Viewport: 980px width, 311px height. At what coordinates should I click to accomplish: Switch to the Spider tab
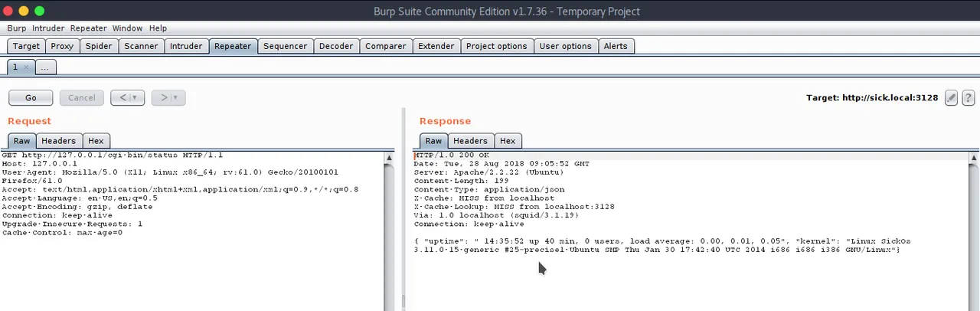pyautogui.click(x=99, y=46)
